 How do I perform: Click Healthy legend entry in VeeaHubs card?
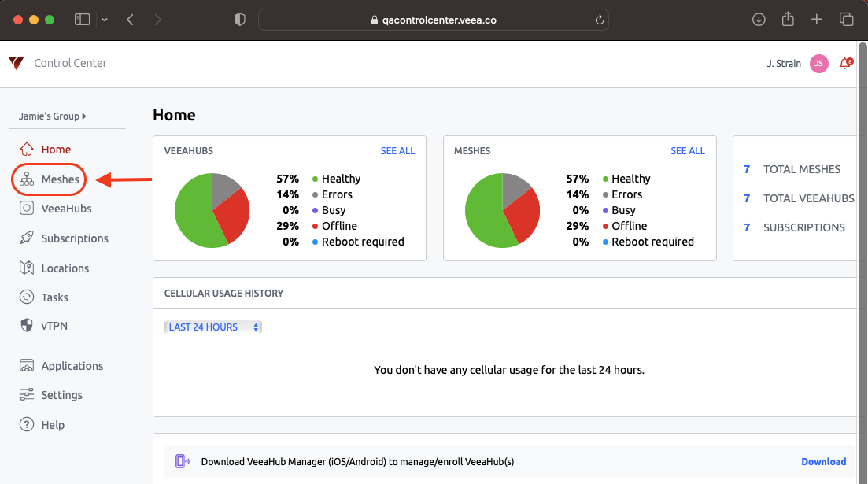click(336, 179)
